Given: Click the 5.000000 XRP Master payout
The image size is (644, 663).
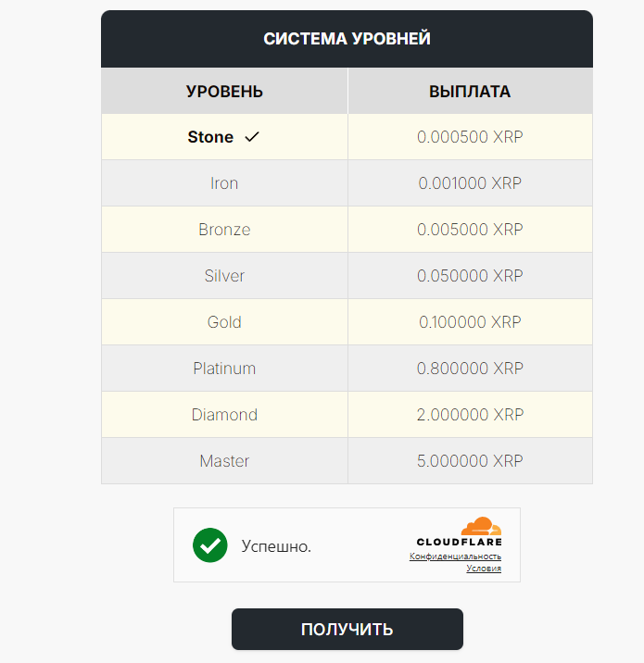Looking at the screenshot, I should click(470, 461).
